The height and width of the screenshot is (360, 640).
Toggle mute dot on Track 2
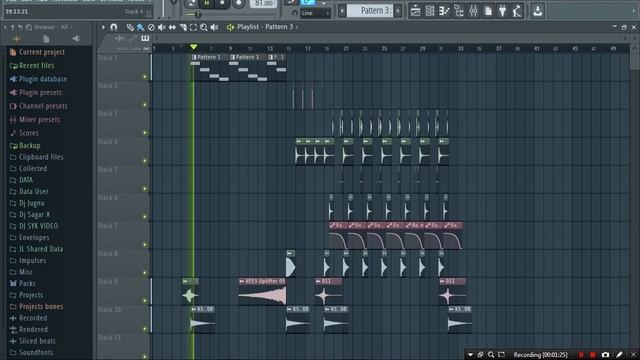144,105
